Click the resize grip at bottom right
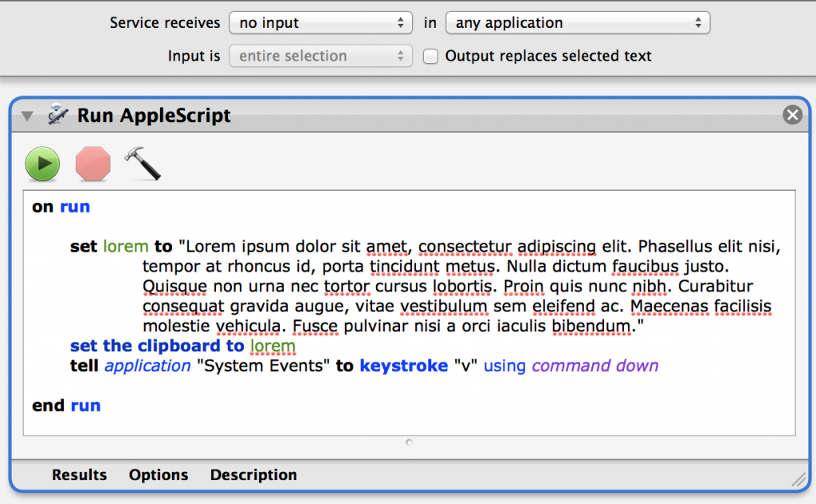The height and width of the screenshot is (504, 816). point(797,479)
